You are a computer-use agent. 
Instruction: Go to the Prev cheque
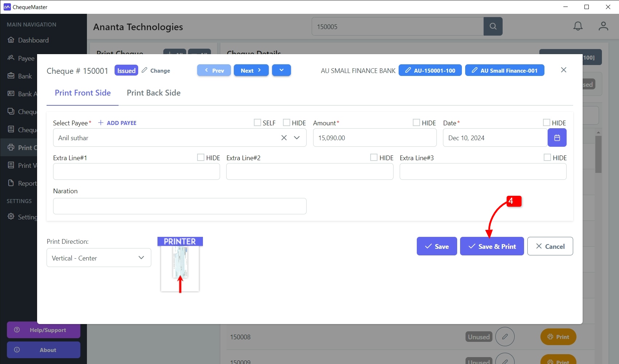[x=214, y=70]
